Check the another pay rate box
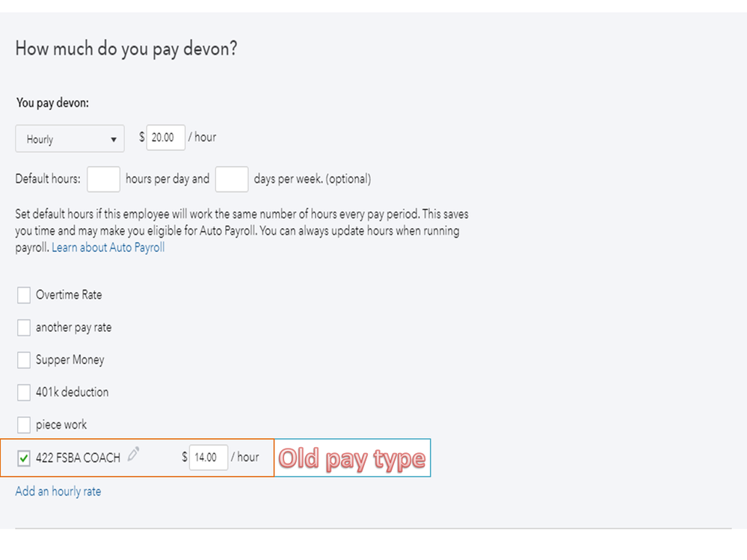747x560 pixels. click(x=24, y=327)
